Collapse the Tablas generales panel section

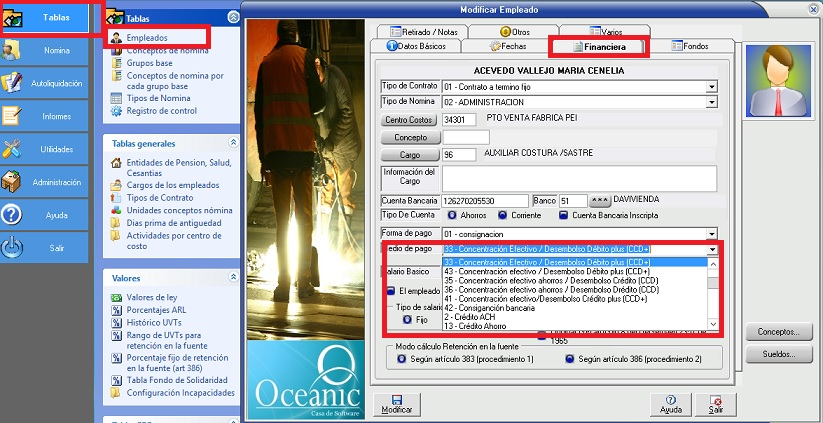point(233,143)
